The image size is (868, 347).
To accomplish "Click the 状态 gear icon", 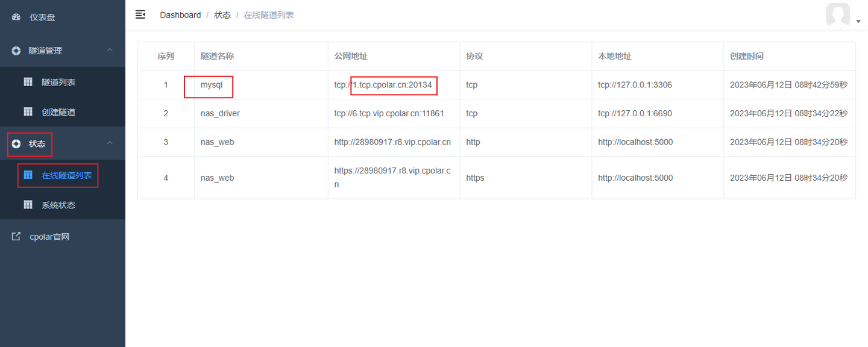I will click(16, 143).
